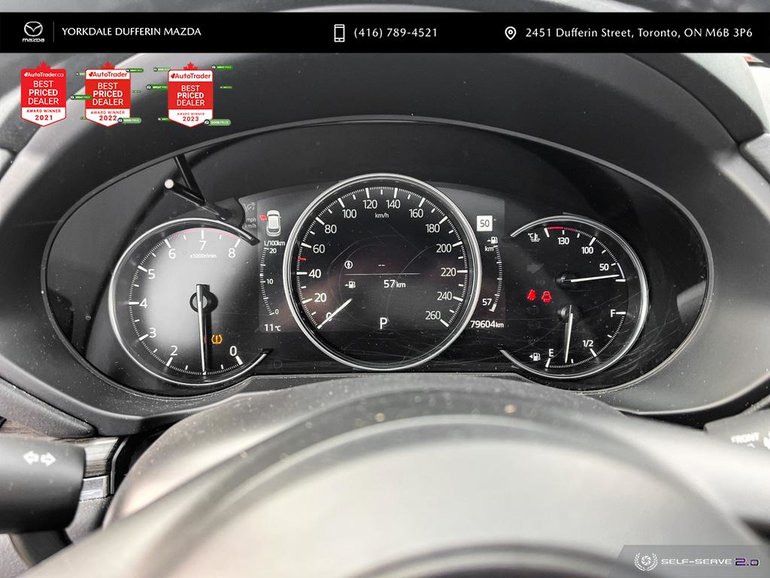Screen dimensions: 770x578
Task: Click the 2021 Best Priced Dealer badge
Action: [43, 95]
